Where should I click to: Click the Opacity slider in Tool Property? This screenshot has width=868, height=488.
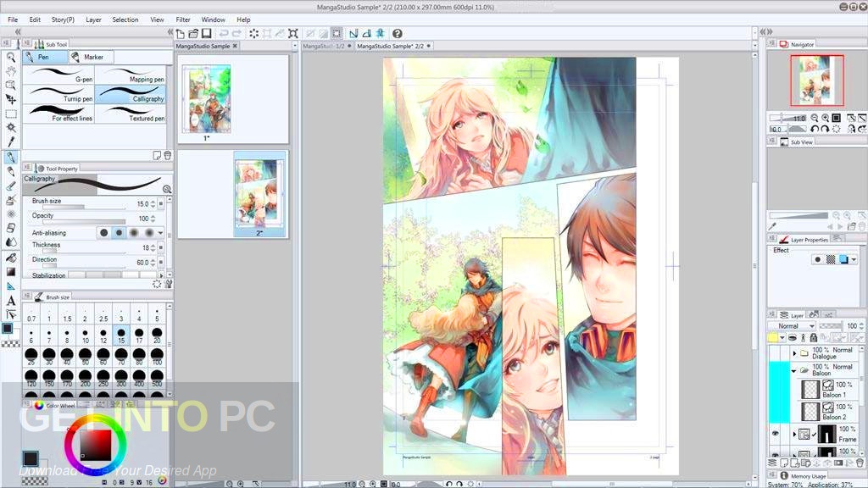point(84,221)
